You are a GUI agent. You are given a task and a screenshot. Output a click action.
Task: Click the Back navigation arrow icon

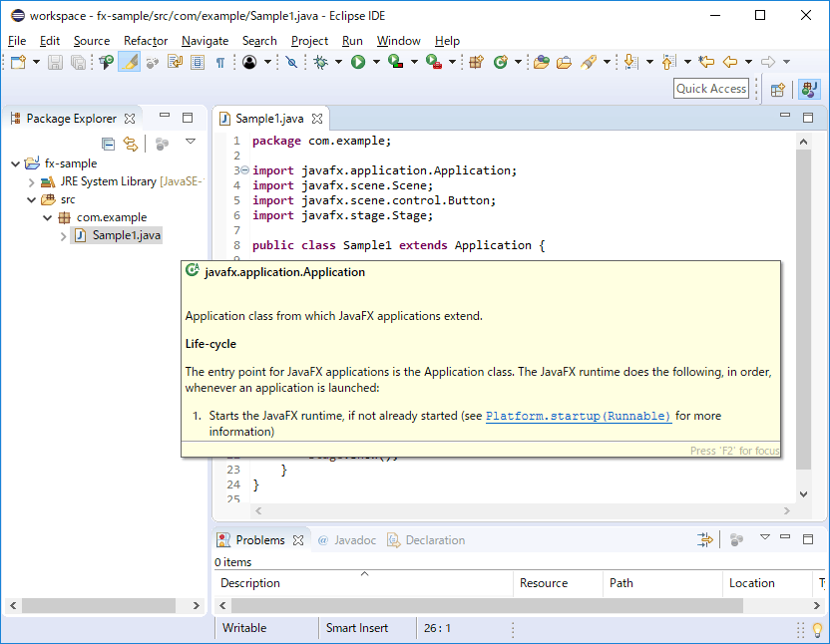tap(730, 62)
